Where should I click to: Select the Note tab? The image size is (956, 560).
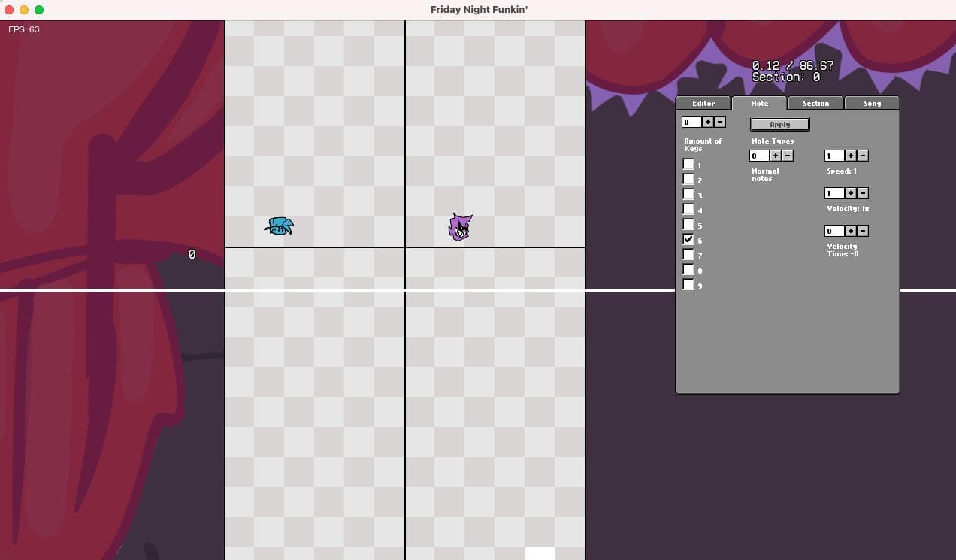click(x=759, y=103)
